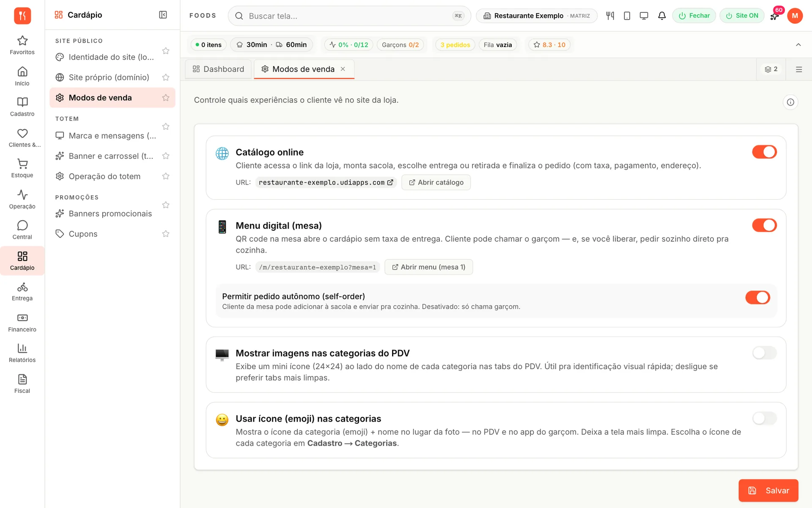This screenshot has width=812, height=508.
Task: Toggle off Catálogo online
Action: click(764, 152)
